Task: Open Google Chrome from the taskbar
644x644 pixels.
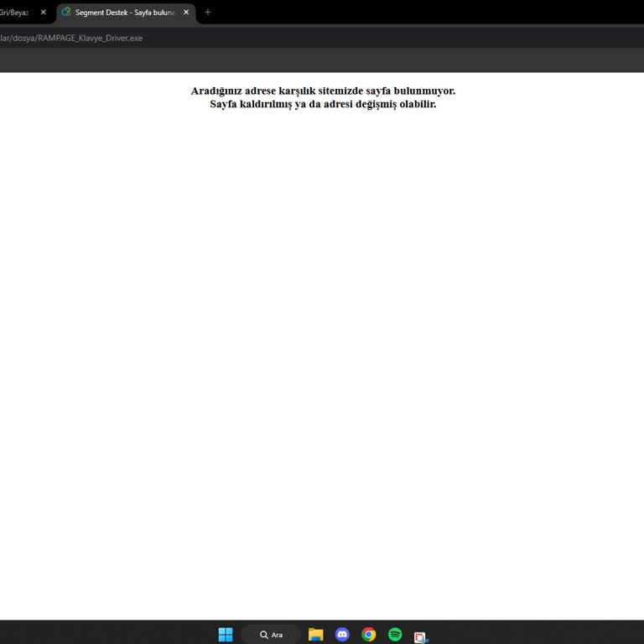Action: (368, 634)
